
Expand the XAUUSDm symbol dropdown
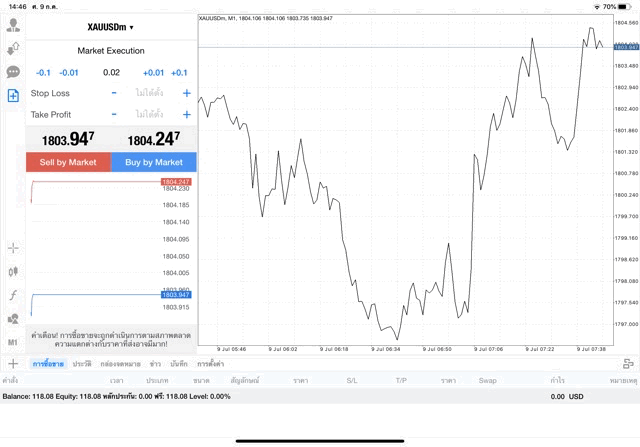[x=111, y=27]
